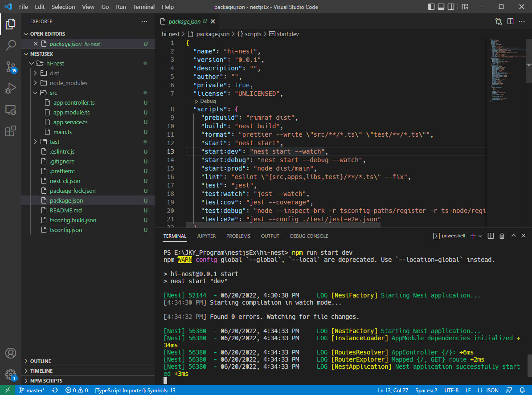This screenshot has width=532, height=395.
Task: Open the Manage gear menu
Action: [x=11, y=375]
